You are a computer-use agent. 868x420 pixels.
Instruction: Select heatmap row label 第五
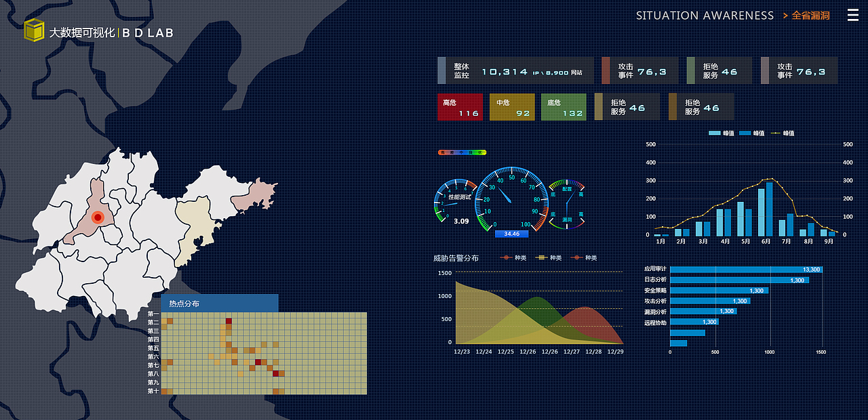click(x=153, y=348)
